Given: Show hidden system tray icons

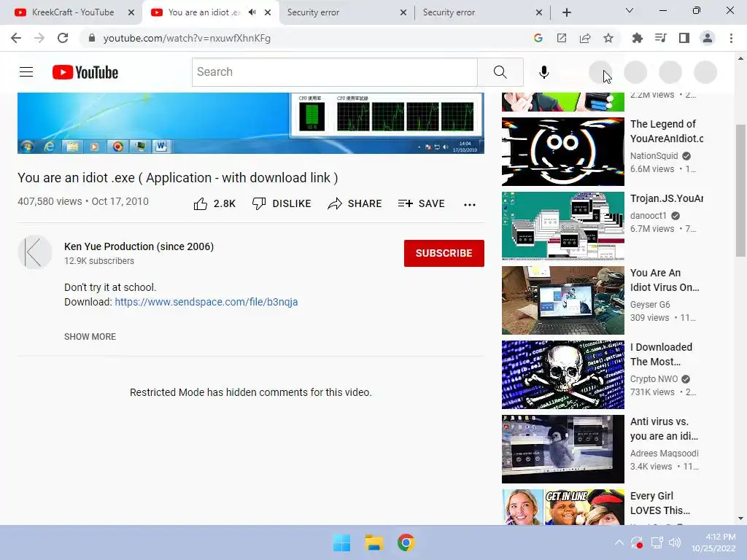Looking at the screenshot, I should pos(619,542).
